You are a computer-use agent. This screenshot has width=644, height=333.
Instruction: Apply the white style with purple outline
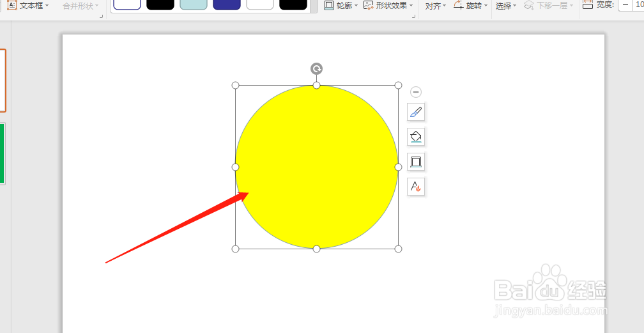coord(127,4)
